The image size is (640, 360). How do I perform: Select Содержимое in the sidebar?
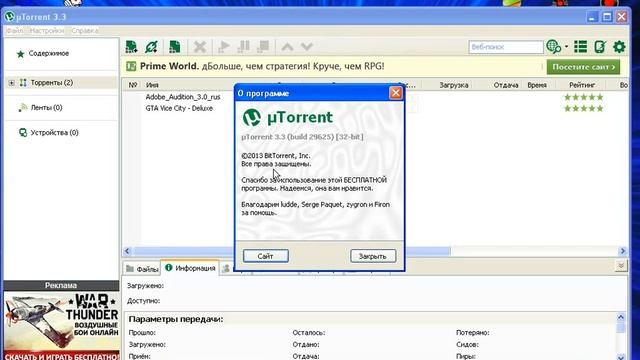49,53
